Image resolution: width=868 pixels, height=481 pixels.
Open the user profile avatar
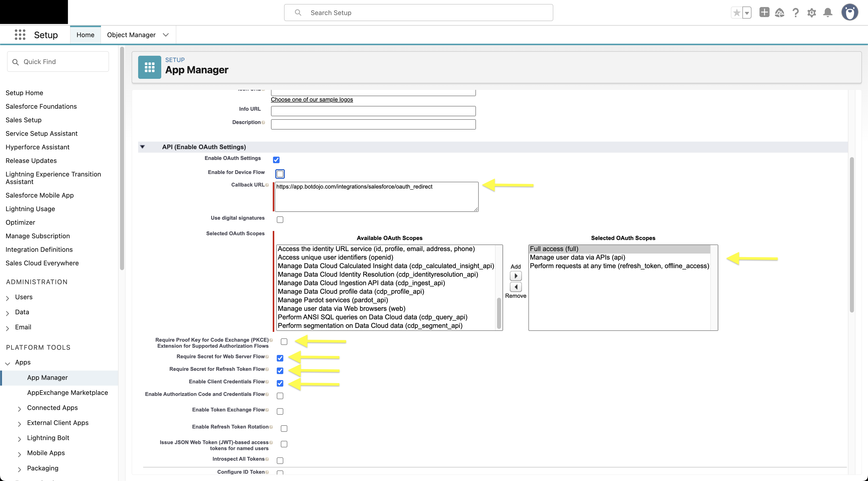click(x=850, y=13)
